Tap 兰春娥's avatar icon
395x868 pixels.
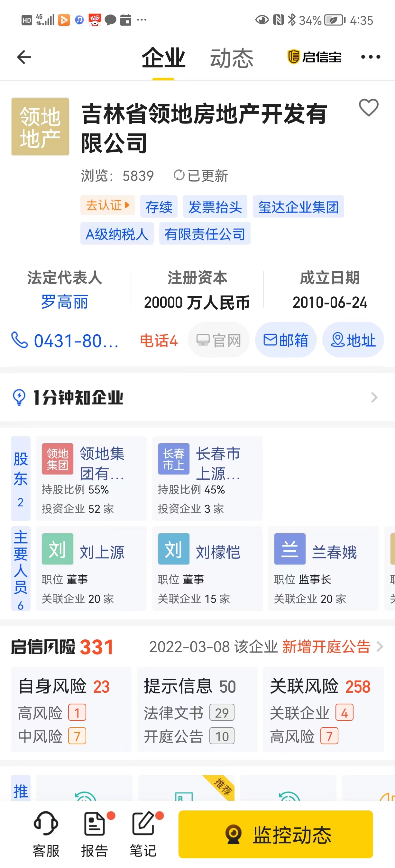[x=290, y=549]
